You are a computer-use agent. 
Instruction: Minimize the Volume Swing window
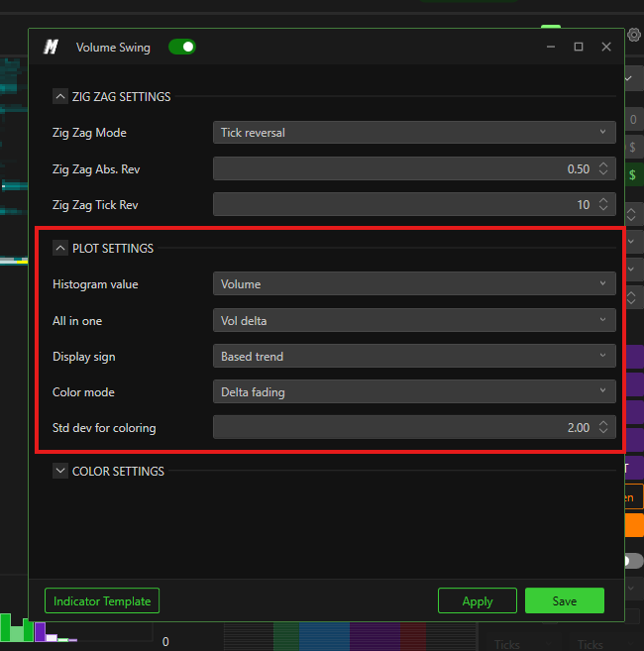pos(551,47)
